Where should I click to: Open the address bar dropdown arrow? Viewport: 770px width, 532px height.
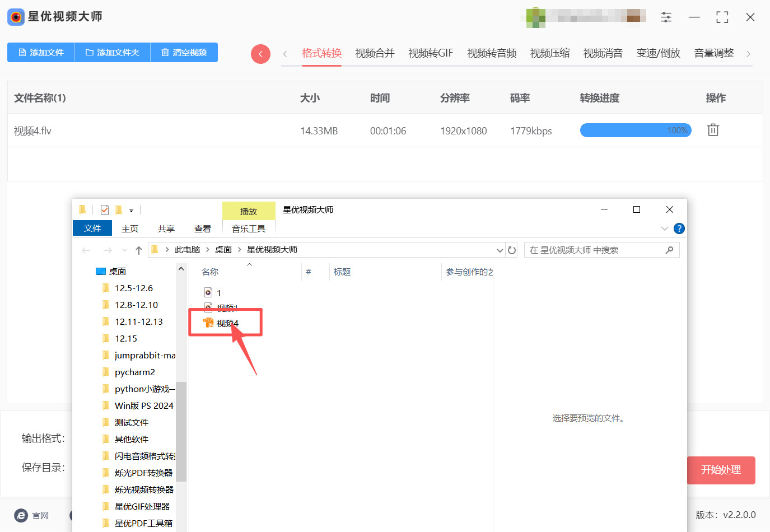coord(500,250)
